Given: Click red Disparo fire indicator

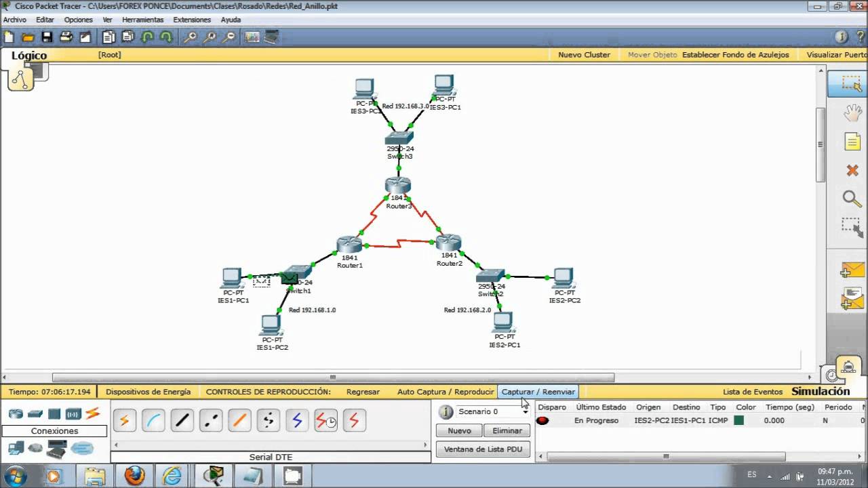Looking at the screenshot, I should [542, 420].
